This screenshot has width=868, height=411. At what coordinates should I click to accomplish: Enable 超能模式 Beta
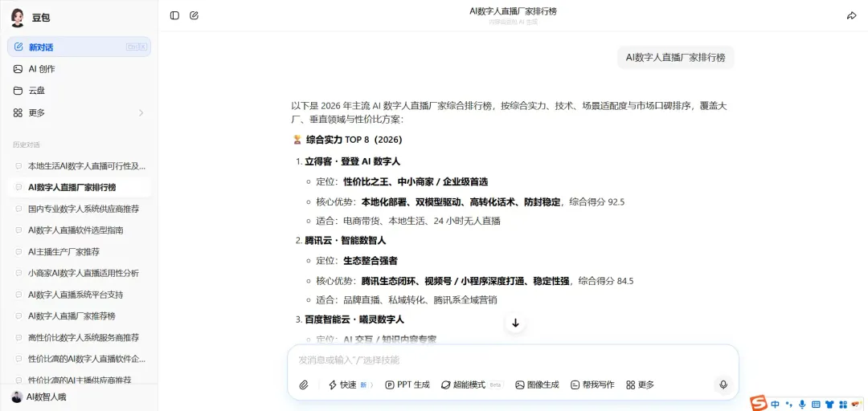click(472, 385)
